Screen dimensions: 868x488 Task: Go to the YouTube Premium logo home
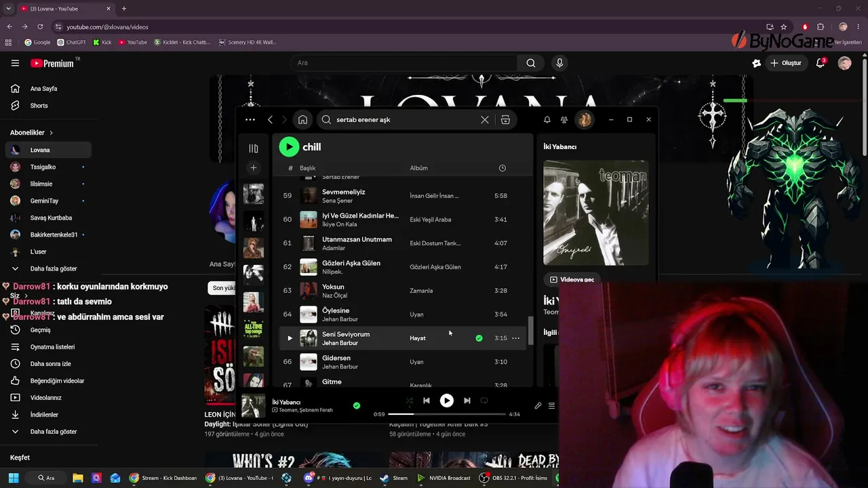coord(52,63)
